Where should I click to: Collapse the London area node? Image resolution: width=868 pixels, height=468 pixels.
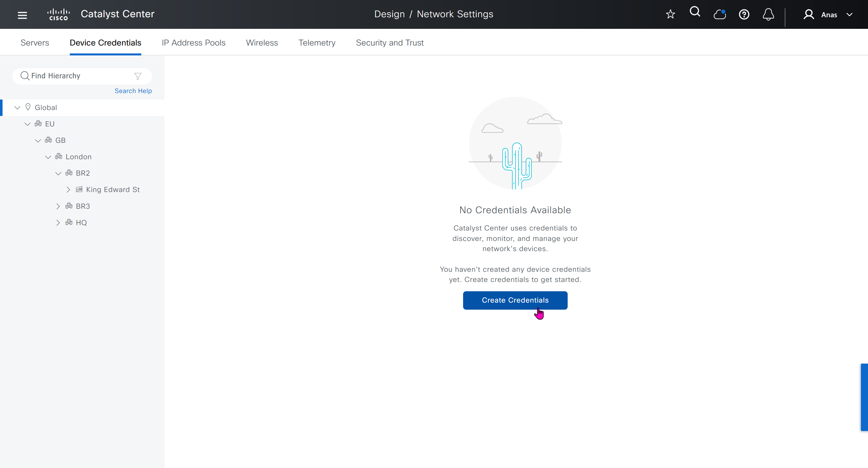click(x=48, y=157)
